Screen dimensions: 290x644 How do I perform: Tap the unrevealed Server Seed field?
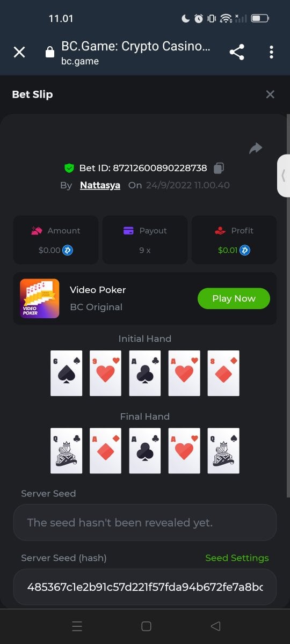[145, 522]
